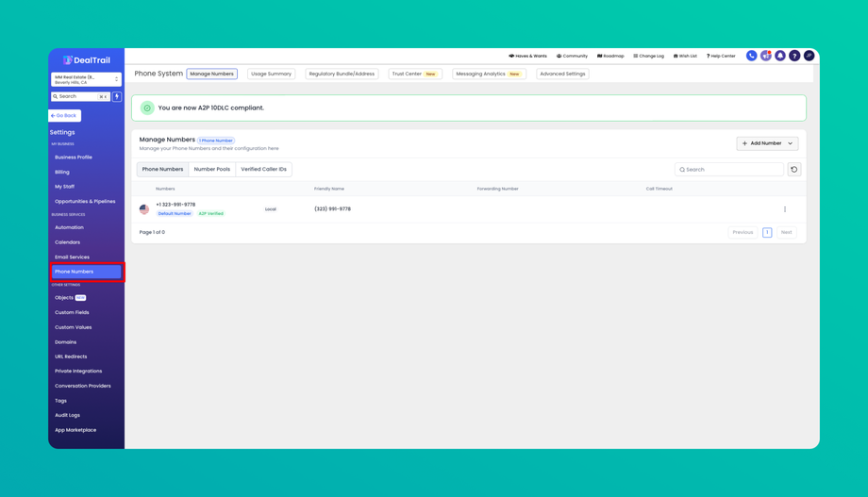Click the Go Back button
The height and width of the screenshot is (497, 868).
[x=64, y=116]
